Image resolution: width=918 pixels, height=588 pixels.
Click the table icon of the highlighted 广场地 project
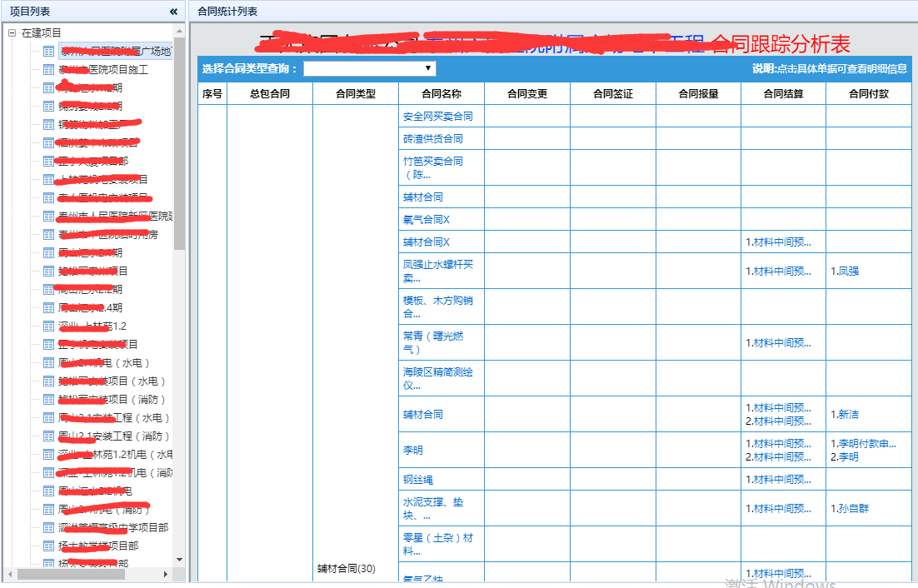tap(48, 52)
